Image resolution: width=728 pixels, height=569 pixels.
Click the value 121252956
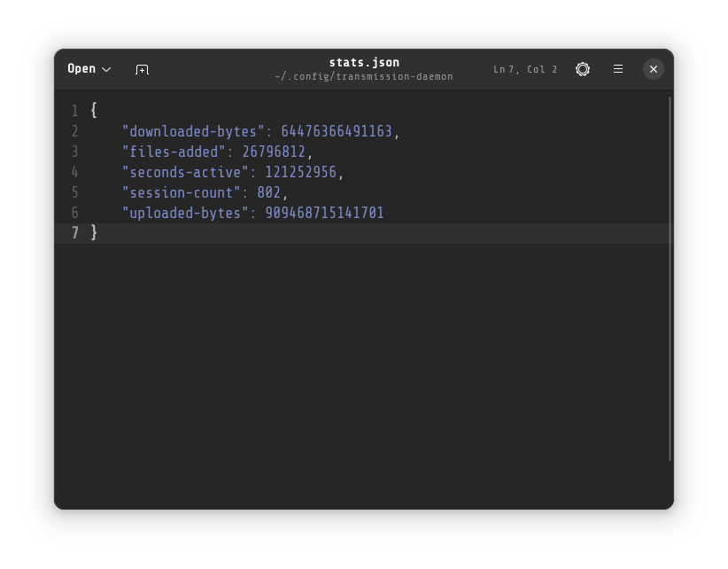tap(300, 172)
